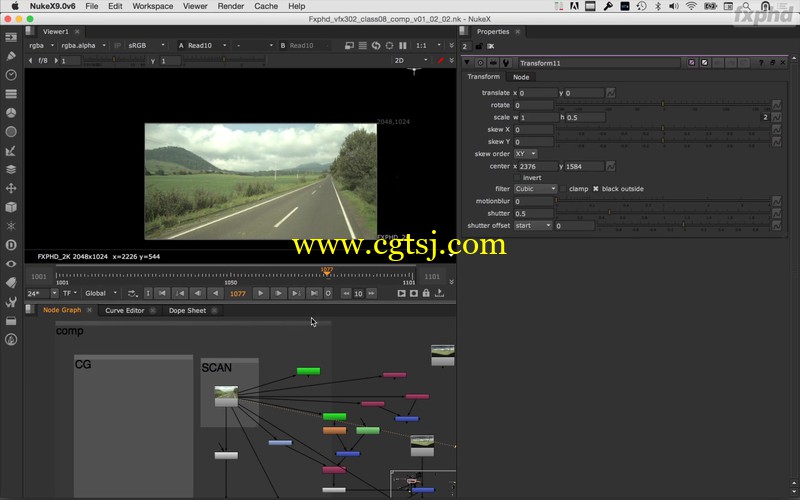The width and height of the screenshot is (800, 500).
Task: Switch to the Node tab
Action: click(520, 77)
